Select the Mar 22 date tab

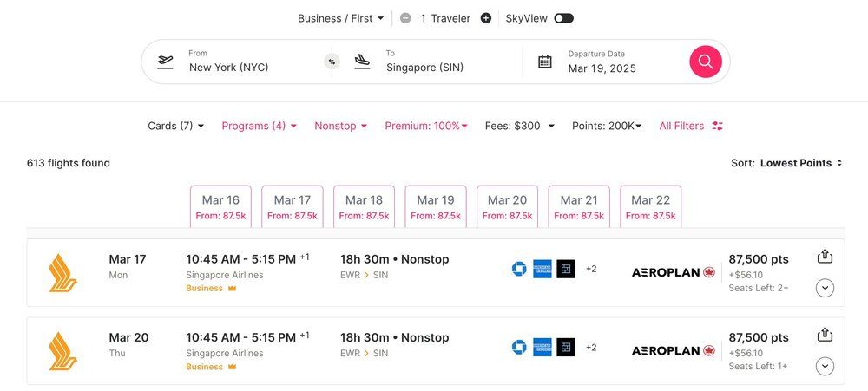650,207
